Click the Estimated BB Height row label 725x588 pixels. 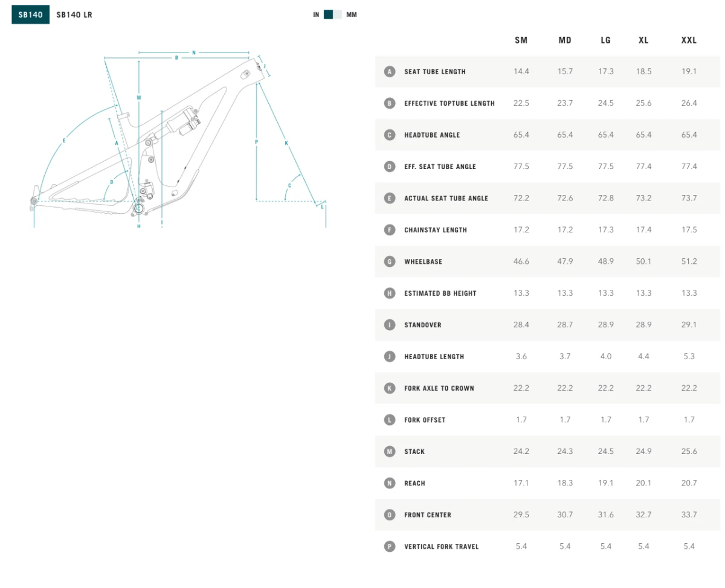coord(440,293)
